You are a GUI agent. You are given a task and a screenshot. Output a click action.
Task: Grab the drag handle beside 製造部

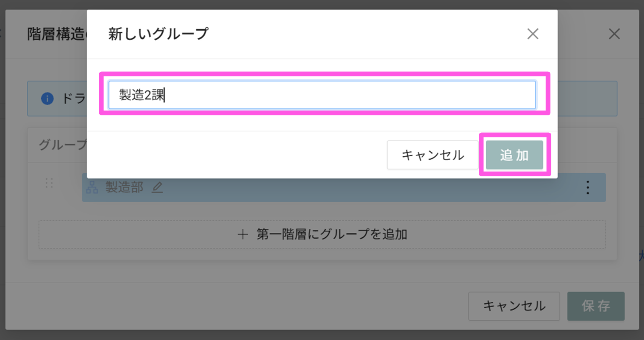coord(49,183)
